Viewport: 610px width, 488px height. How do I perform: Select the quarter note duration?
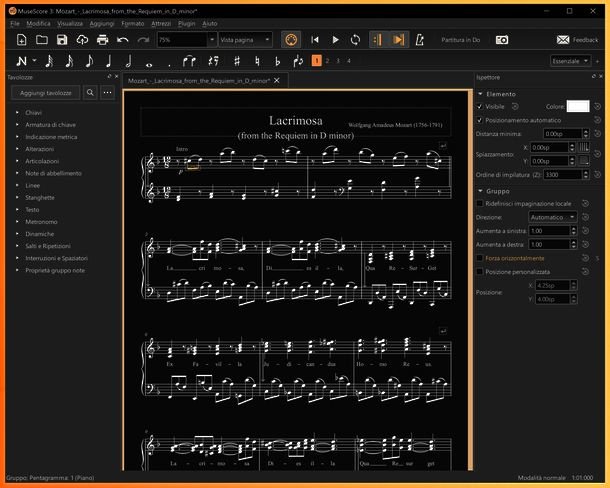point(109,61)
